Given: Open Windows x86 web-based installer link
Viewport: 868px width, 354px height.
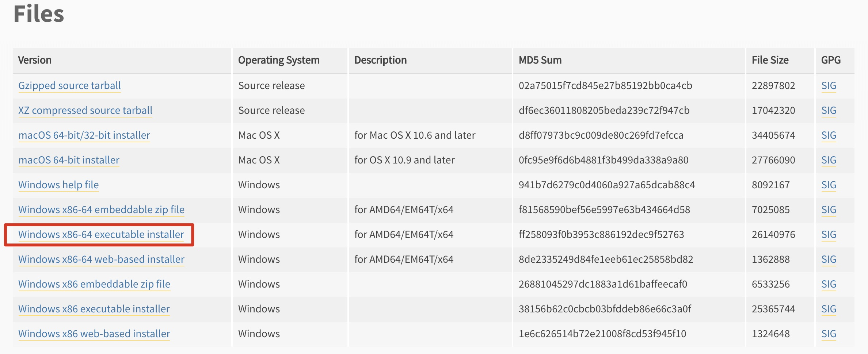Looking at the screenshot, I should tap(94, 334).
